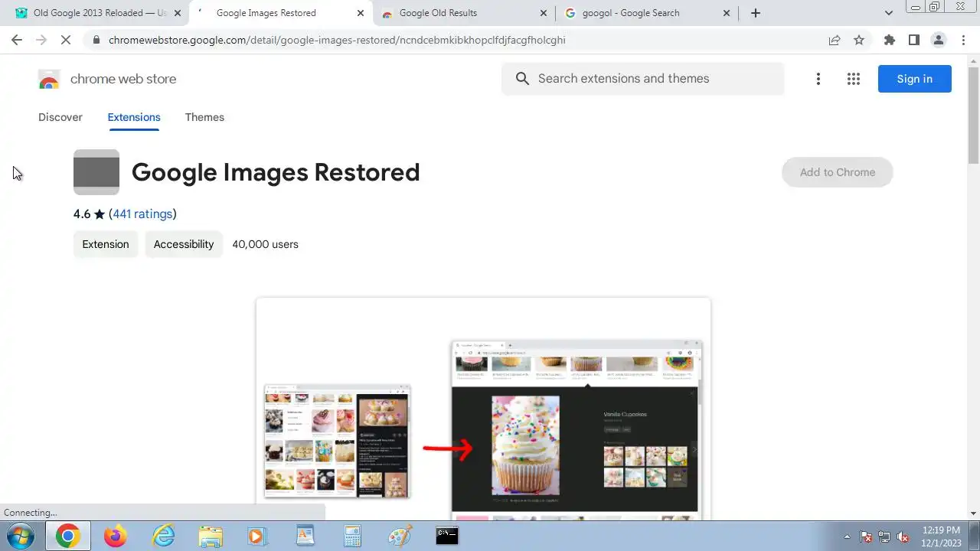Click the address bar URL
The width and height of the screenshot is (980, 551).
coord(337,40)
